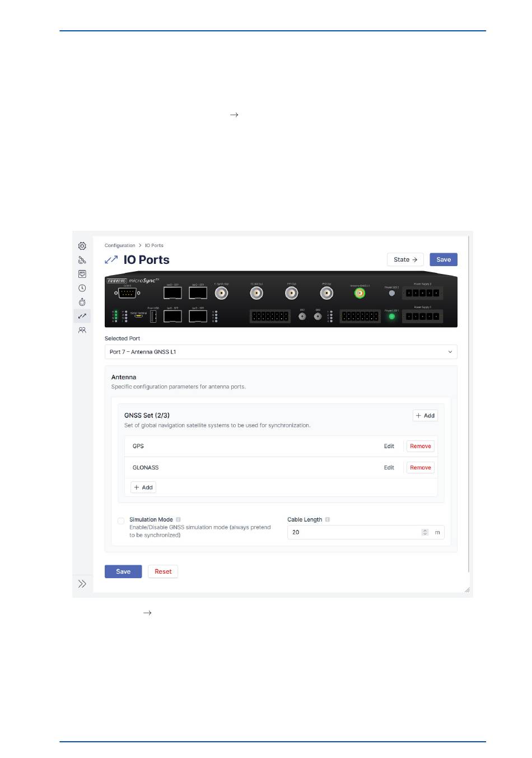This screenshot has height=758, width=532.
Task: Select the PP1 Out BNC connector
Action: point(291,293)
